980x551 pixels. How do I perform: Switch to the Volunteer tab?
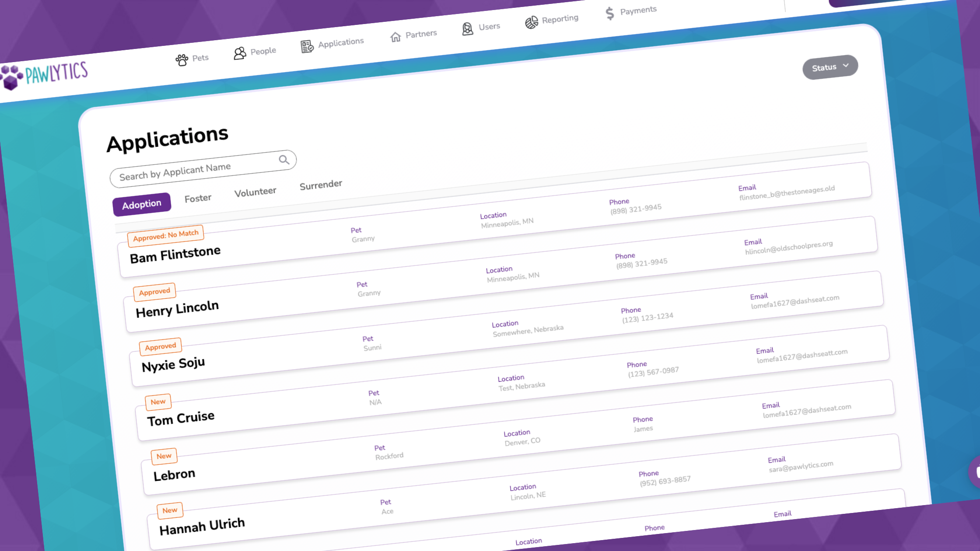pyautogui.click(x=255, y=192)
